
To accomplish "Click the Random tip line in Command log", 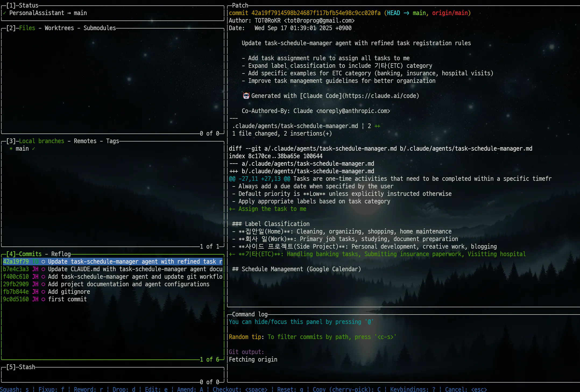I will pyautogui.click(x=313, y=337).
